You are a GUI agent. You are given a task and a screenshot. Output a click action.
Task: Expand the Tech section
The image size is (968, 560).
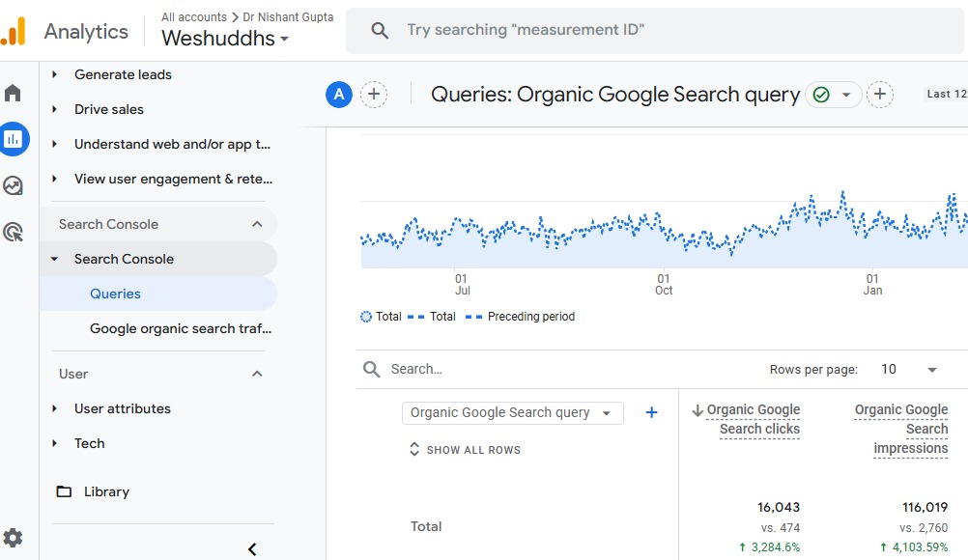[54, 443]
